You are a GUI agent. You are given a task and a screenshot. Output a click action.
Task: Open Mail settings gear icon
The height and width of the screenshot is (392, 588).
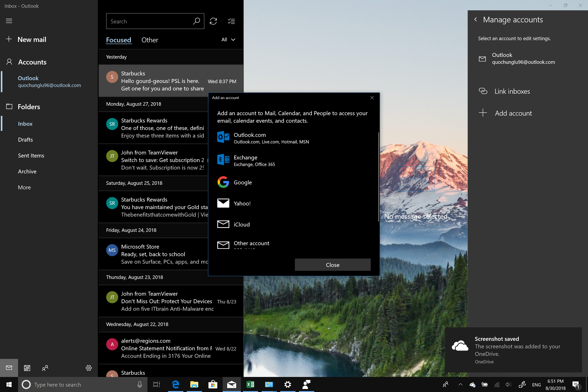[89, 368]
